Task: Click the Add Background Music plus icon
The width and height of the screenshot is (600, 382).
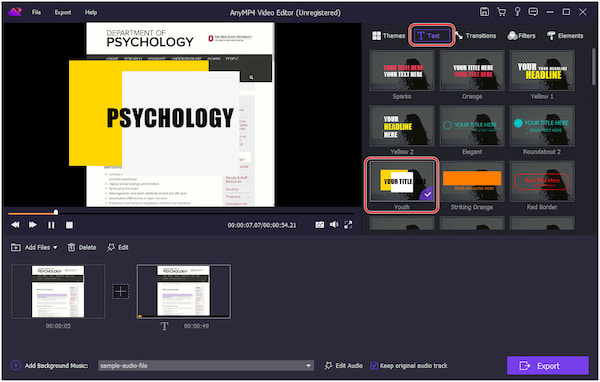Action: point(16,365)
